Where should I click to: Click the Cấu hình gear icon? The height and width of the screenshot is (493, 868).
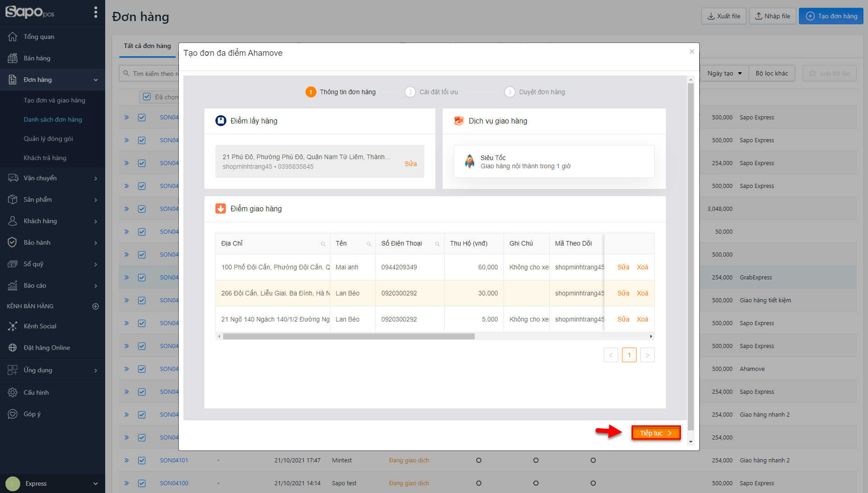point(12,392)
